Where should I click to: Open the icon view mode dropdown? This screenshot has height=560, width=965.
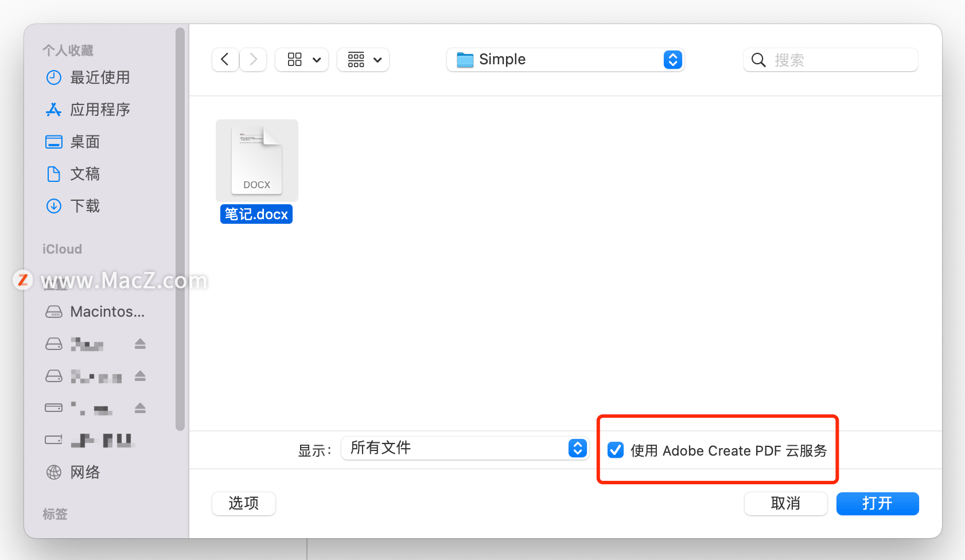pos(302,60)
